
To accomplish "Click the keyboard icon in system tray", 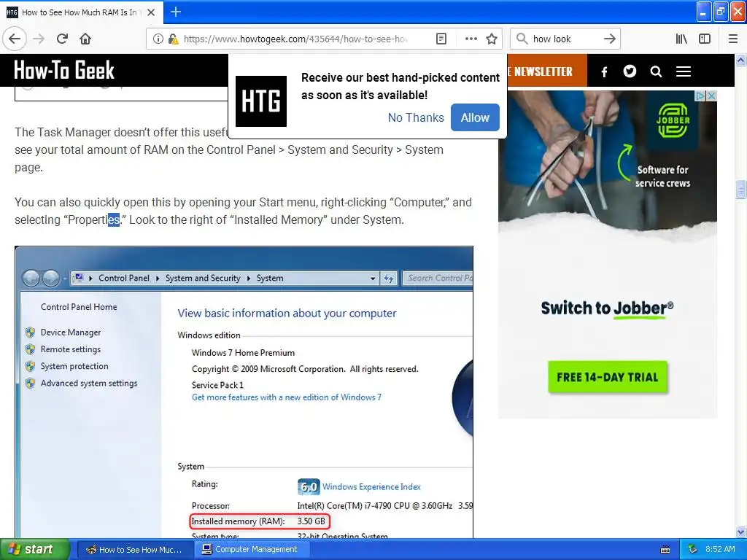I will (x=665, y=550).
